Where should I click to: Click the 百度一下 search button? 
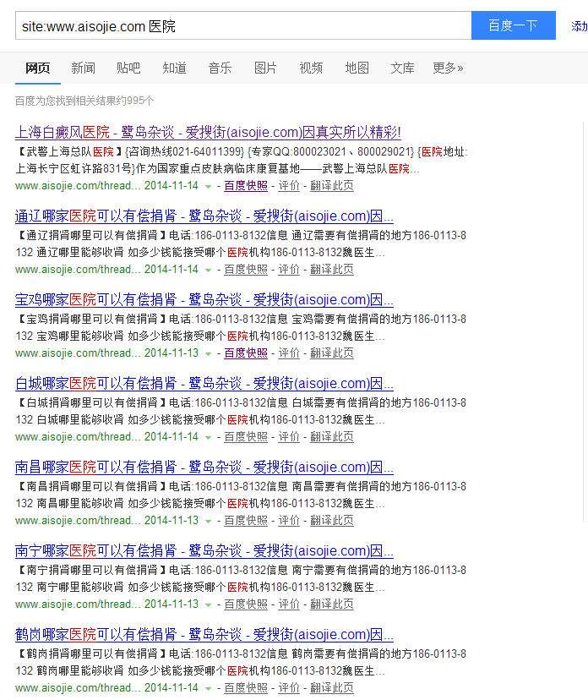[x=514, y=25]
